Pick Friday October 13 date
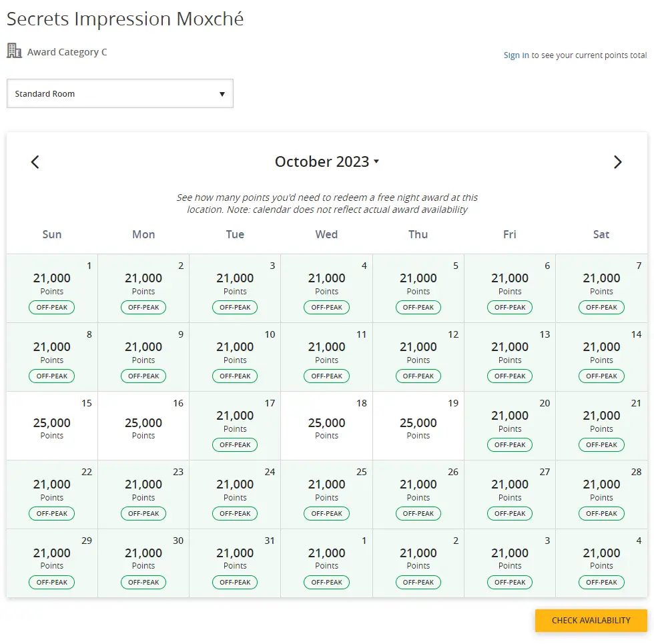 [510, 356]
